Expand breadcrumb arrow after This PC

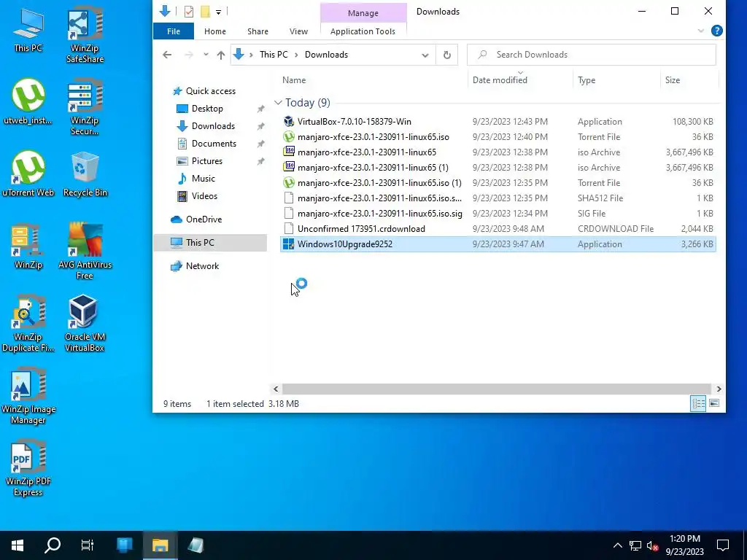[x=296, y=55]
